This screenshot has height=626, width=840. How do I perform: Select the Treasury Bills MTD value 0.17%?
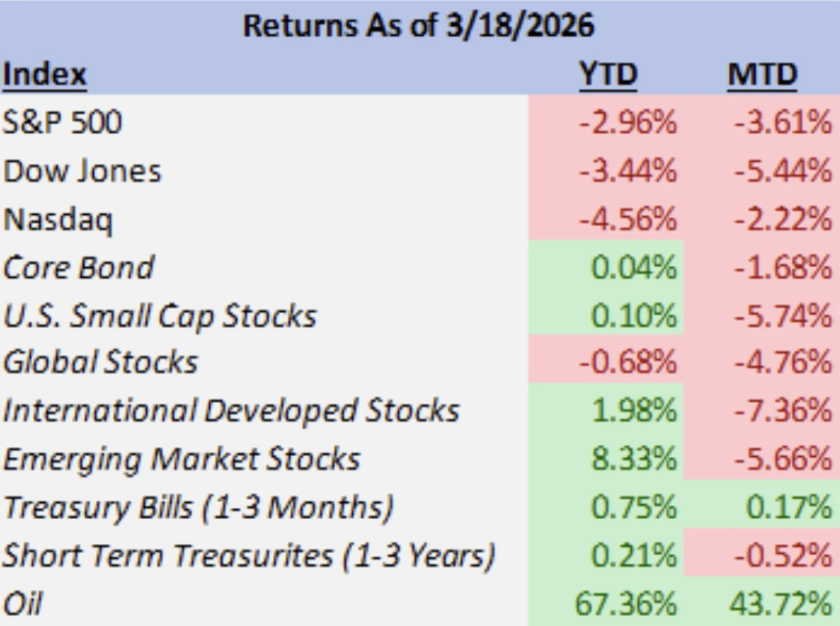[788, 507]
